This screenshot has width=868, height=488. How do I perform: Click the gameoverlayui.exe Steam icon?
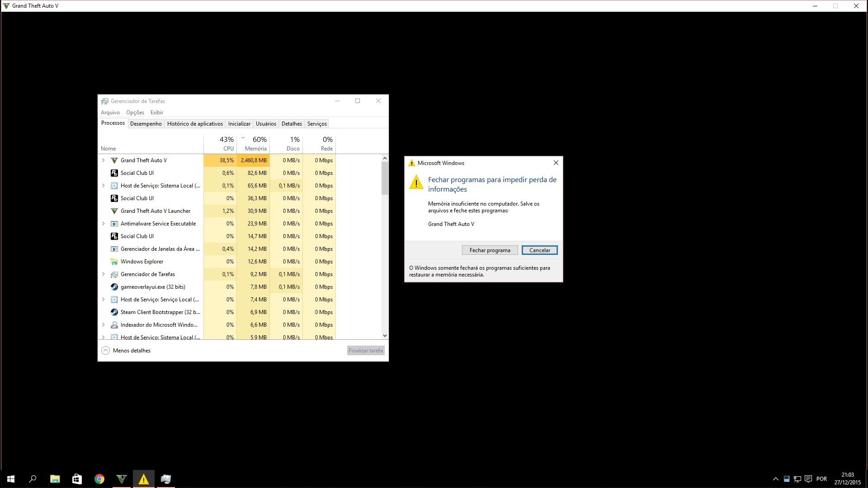point(114,287)
